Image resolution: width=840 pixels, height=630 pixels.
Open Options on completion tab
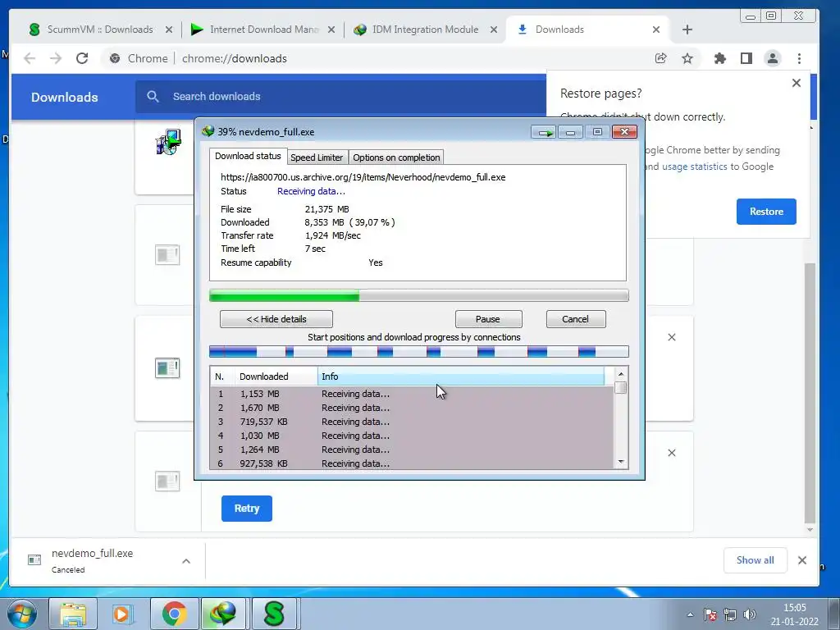click(396, 157)
